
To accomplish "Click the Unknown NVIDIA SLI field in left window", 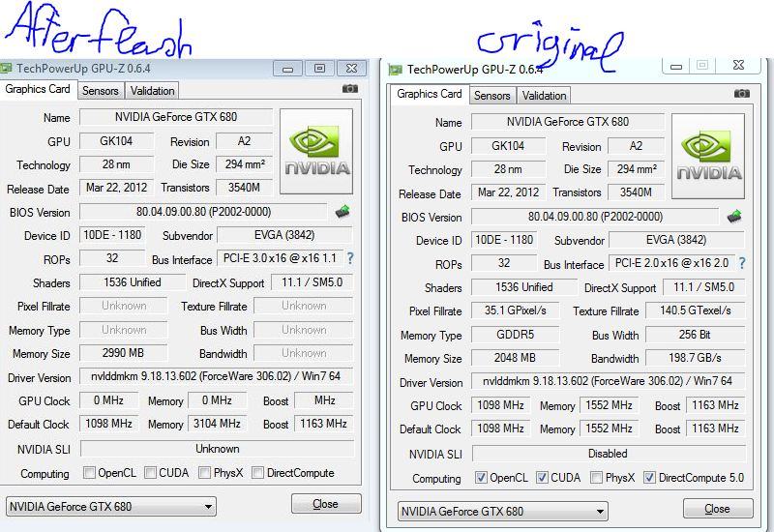I will [217, 449].
